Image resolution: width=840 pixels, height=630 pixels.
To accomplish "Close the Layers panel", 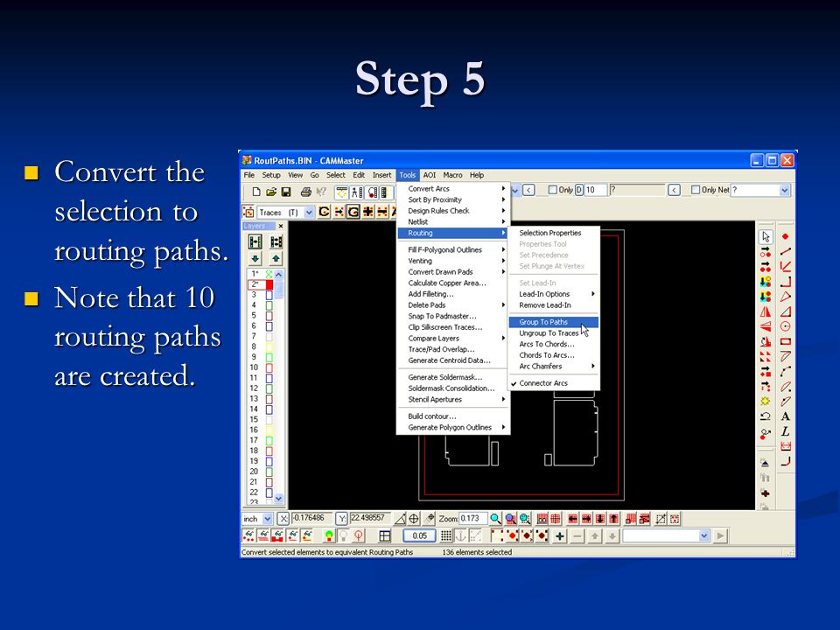I will pos(281,226).
